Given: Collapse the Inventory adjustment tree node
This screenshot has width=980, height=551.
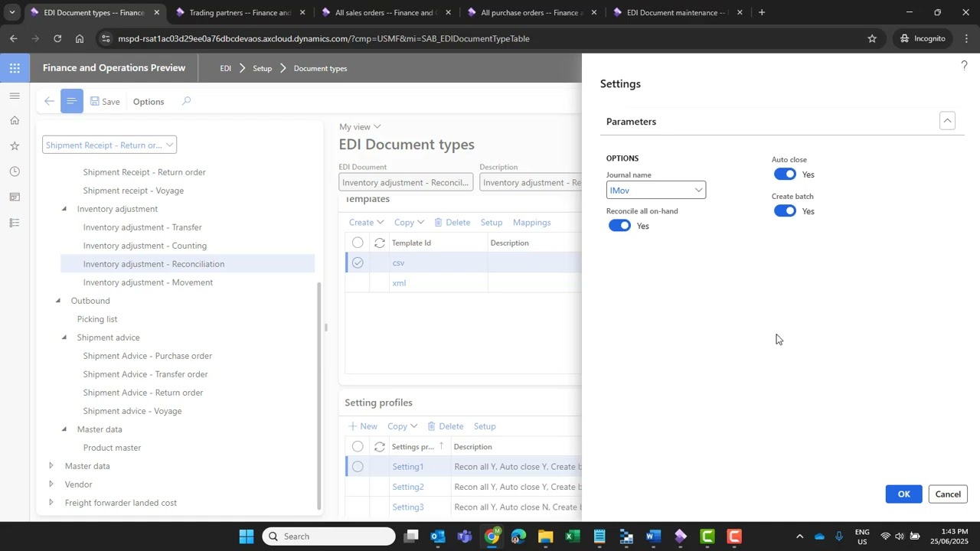Looking at the screenshot, I should click(64, 209).
